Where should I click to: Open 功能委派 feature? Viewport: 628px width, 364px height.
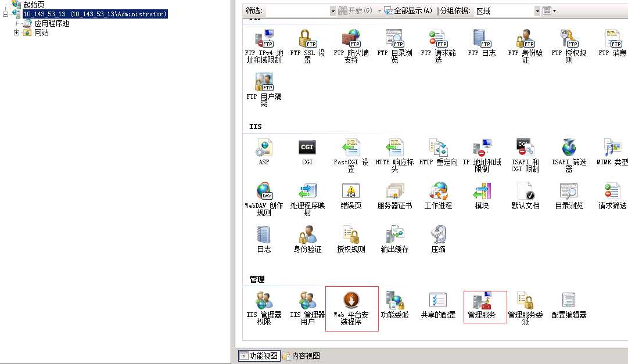pyautogui.click(x=394, y=305)
